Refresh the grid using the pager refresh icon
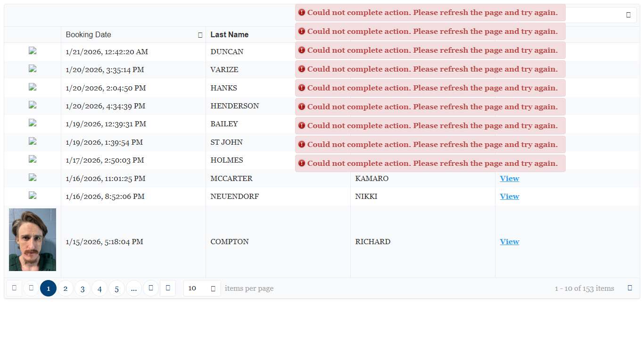 [630, 288]
